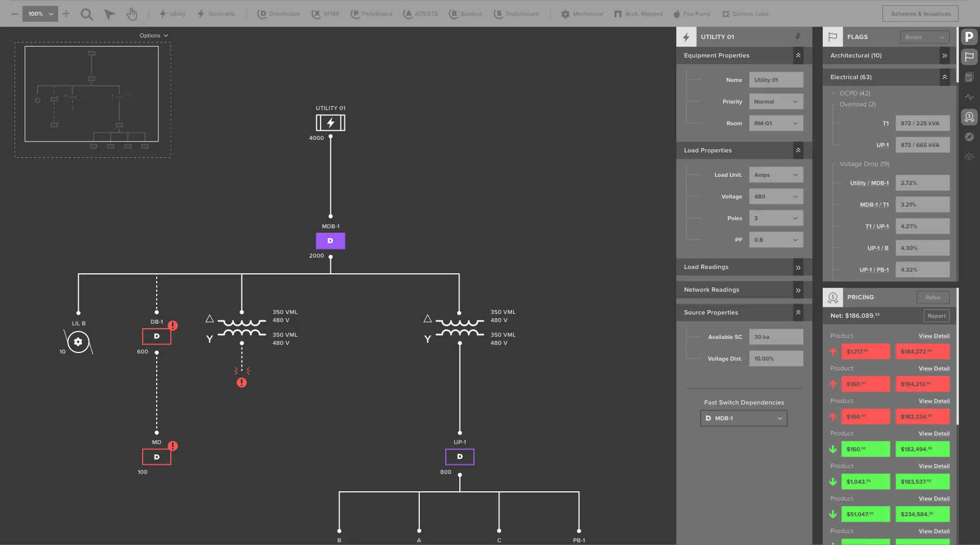Click the Report button in Pricing
980x545 pixels.
point(937,316)
